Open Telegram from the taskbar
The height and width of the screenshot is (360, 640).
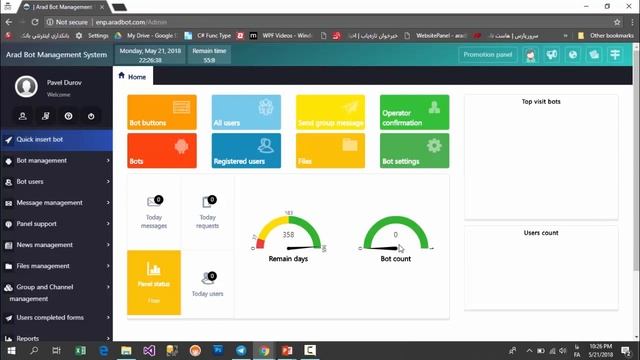coord(241,350)
